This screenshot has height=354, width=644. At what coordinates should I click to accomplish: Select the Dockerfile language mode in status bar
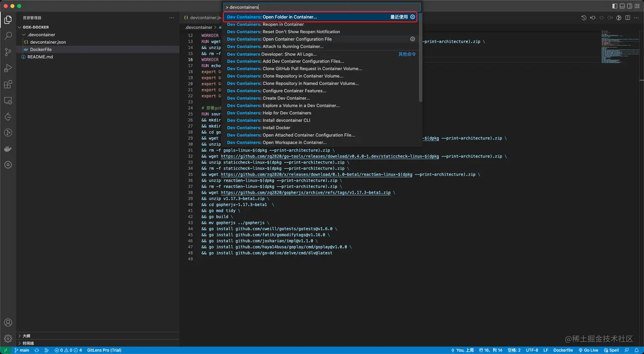pos(563,350)
